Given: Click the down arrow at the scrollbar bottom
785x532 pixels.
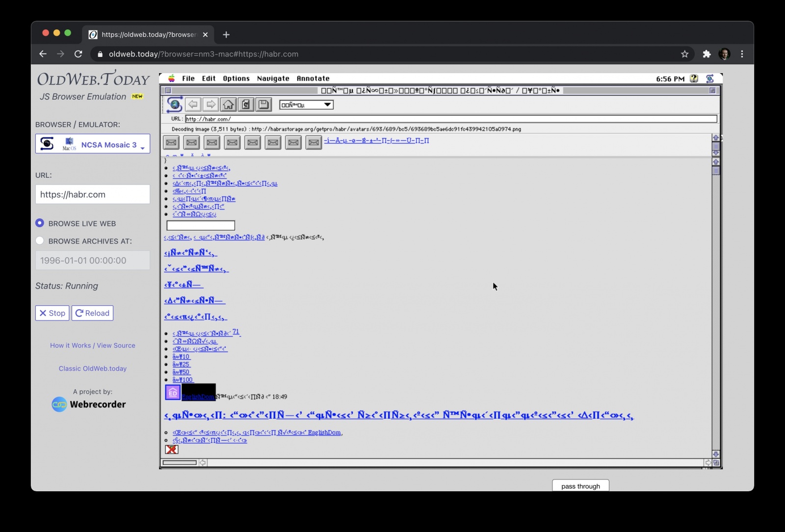Looking at the screenshot, I should (x=716, y=454).
